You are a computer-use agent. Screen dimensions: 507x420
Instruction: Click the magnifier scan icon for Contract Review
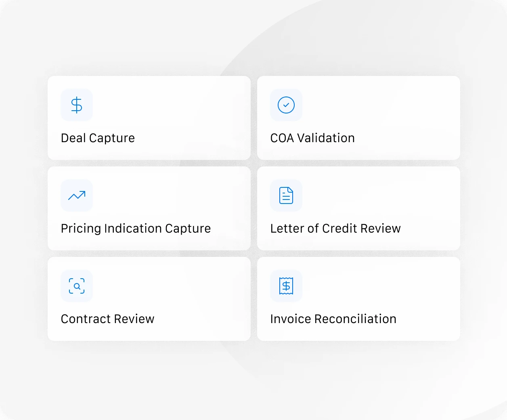(77, 286)
